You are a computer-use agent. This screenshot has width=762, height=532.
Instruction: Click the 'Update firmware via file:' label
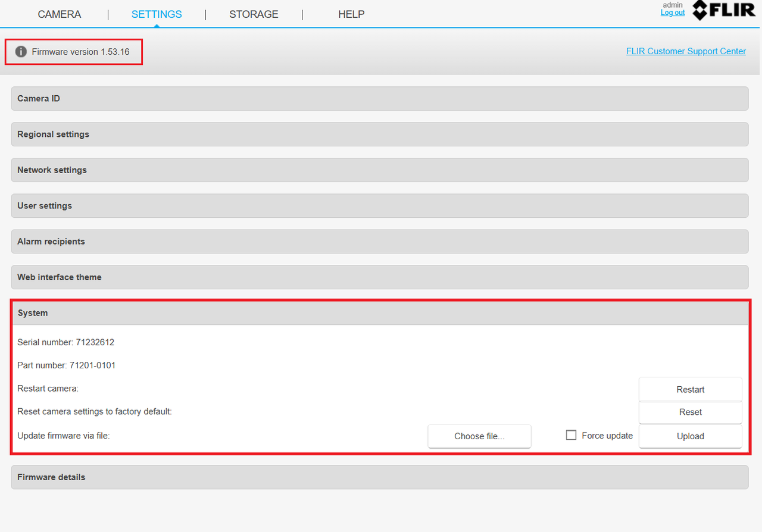(x=64, y=436)
